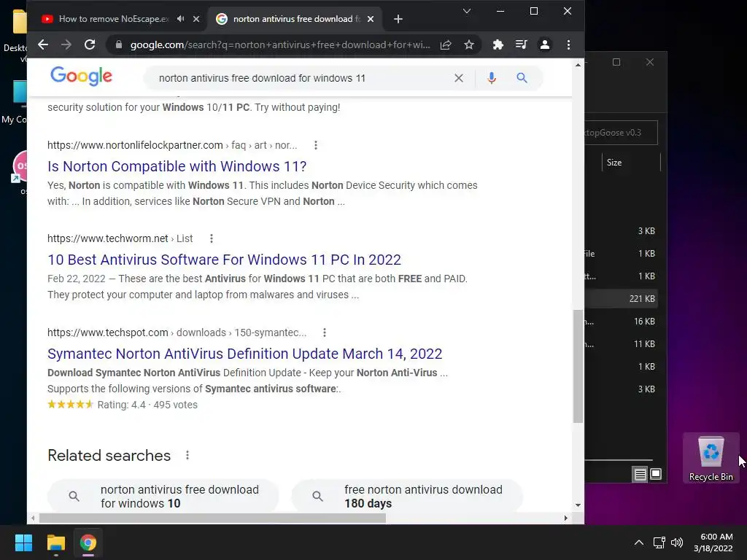This screenshot has width=747, height=560.
Task: Click the scroll down arrow
Action: point(578,505)
